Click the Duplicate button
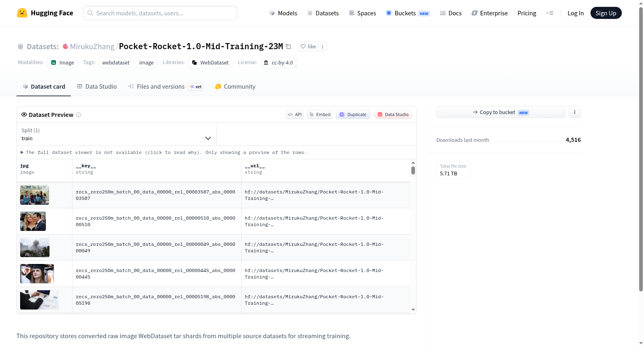 (x=353, y=114)
